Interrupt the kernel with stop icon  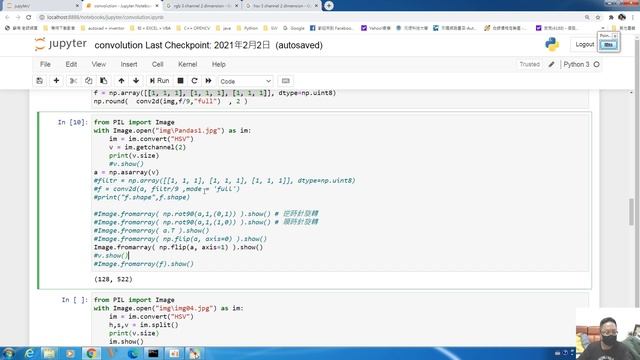click(180, 81)
